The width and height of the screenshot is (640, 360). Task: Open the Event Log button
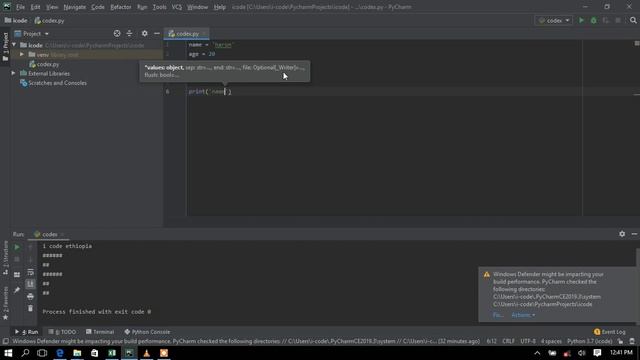[610, 332]
